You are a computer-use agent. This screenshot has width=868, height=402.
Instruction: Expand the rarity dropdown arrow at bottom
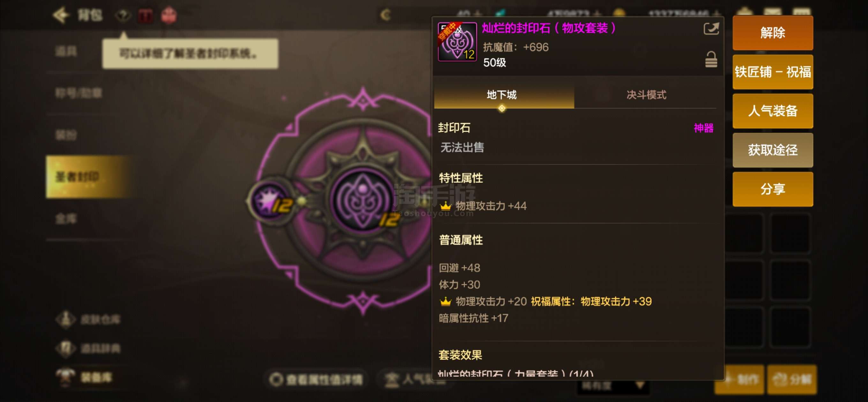point(640,386)
